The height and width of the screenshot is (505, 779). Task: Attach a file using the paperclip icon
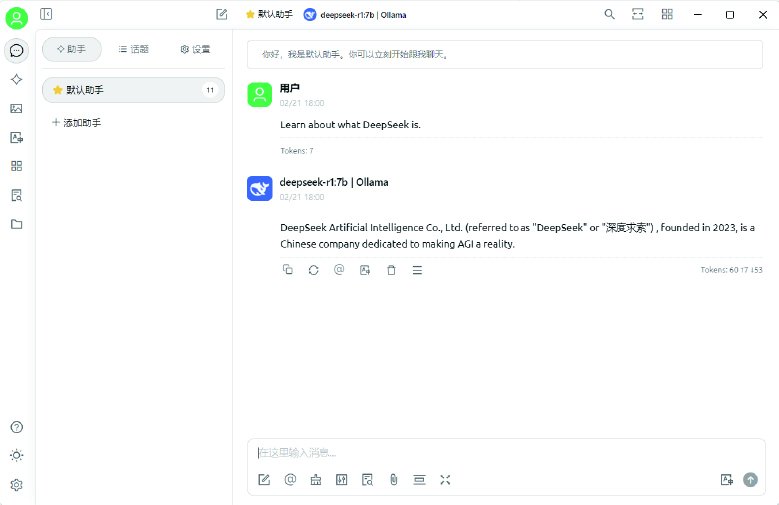coord(393,480)
